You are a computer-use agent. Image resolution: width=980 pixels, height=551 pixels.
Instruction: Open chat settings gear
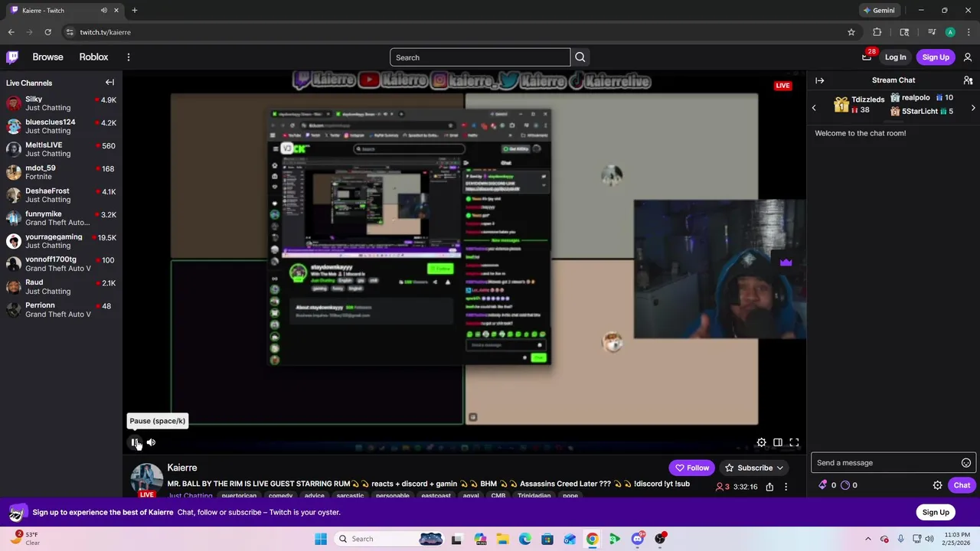point(937,485)
